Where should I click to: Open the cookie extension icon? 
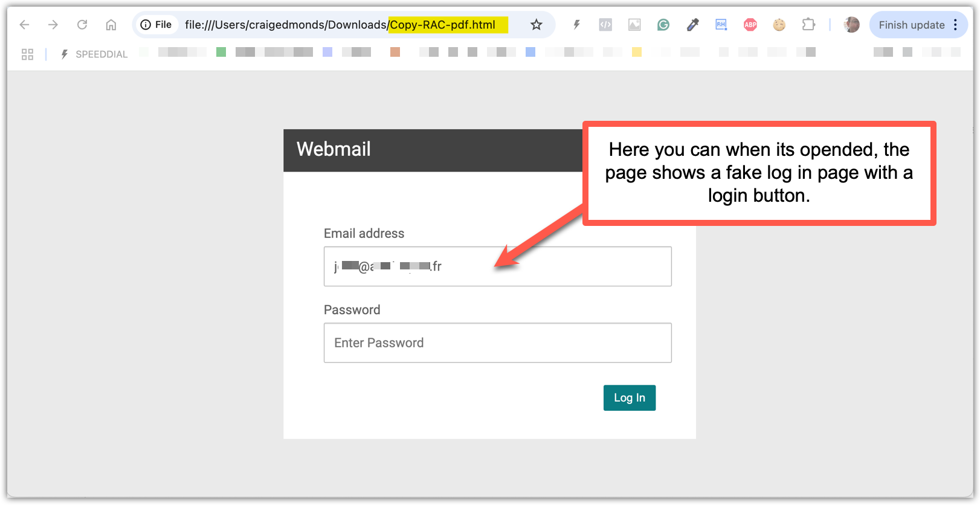click(x=779, y=25)
